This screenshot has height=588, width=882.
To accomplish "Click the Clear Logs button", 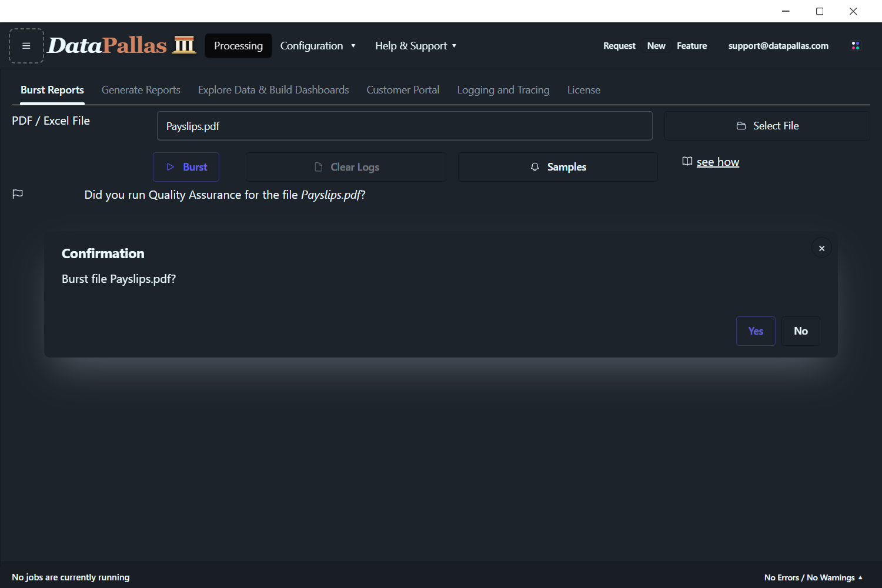I will point(346,167).
